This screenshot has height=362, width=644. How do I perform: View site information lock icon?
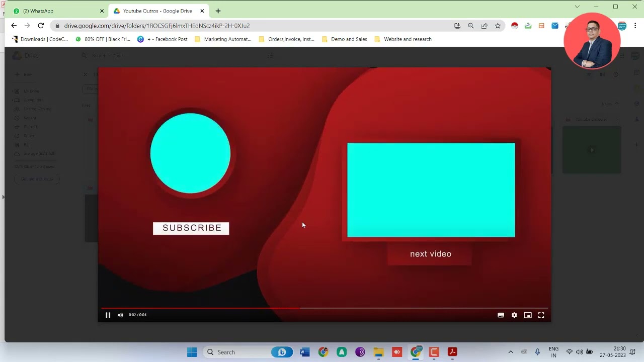point(58,26)
